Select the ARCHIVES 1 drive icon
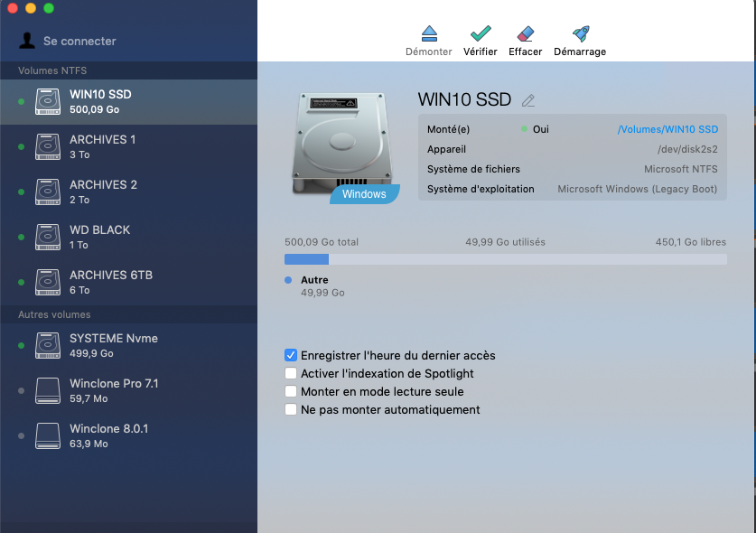Screen dimensions: 756x533 pos(48,146)
